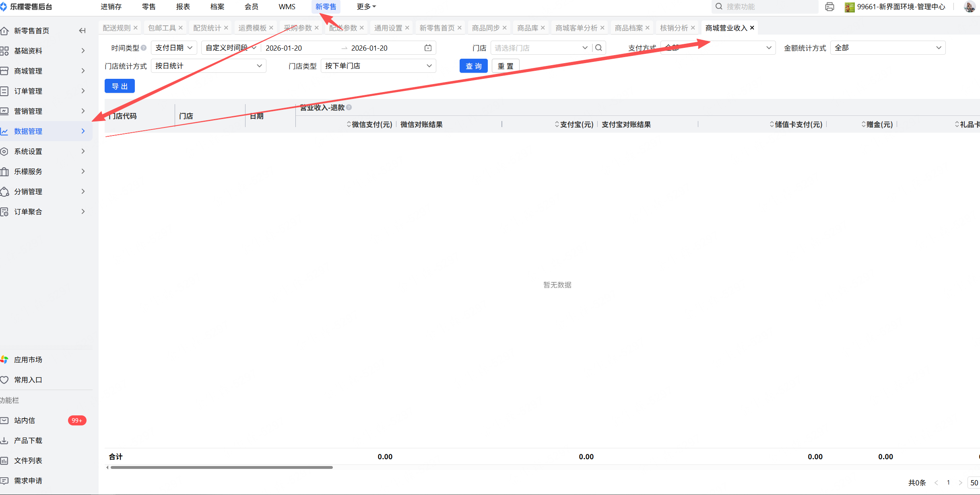
Task: Switch to the 商品档案 tab
Action: pyautogui.click(x=628, y=28)
